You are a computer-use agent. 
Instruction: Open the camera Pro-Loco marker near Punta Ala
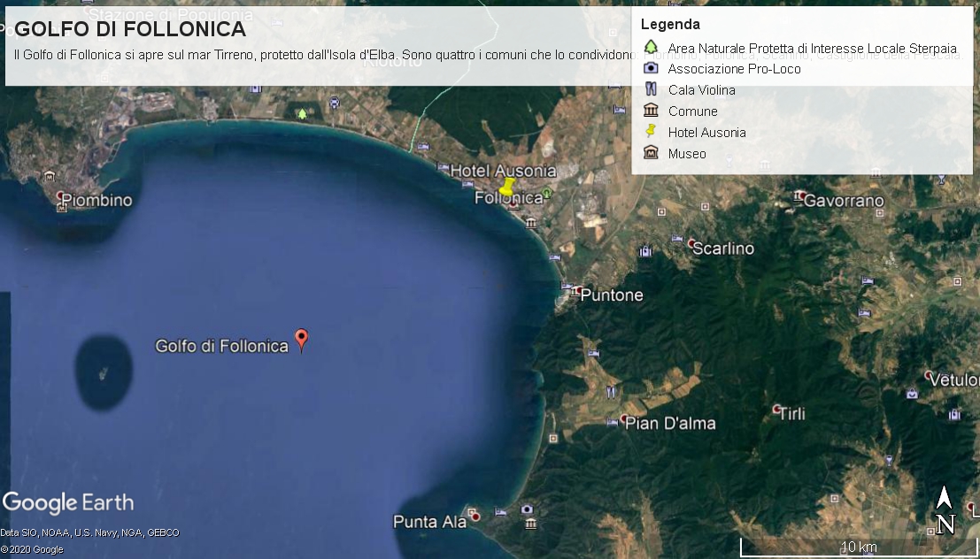(x=527, y=509)
